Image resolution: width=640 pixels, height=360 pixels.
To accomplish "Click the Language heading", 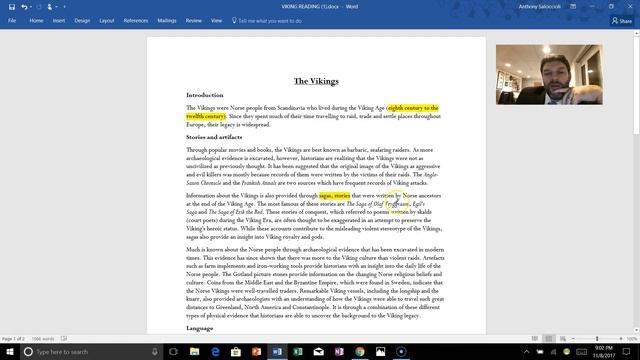I will coord(199,328).
